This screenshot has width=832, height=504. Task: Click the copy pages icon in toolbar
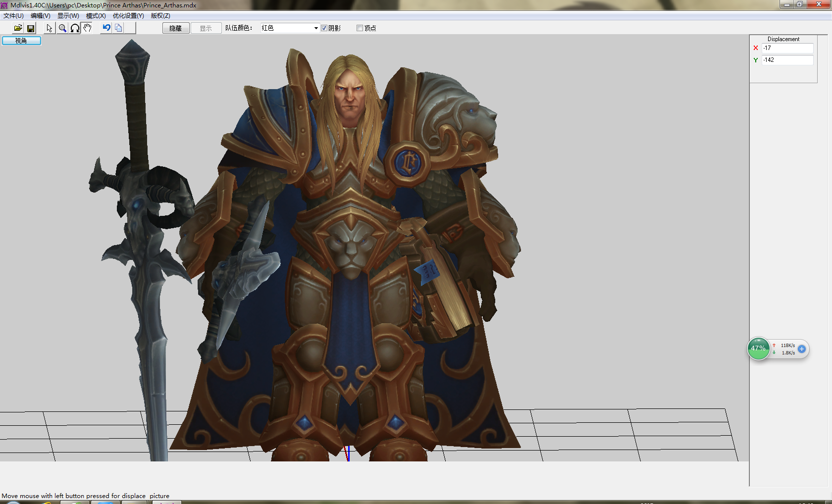(118, 28)
